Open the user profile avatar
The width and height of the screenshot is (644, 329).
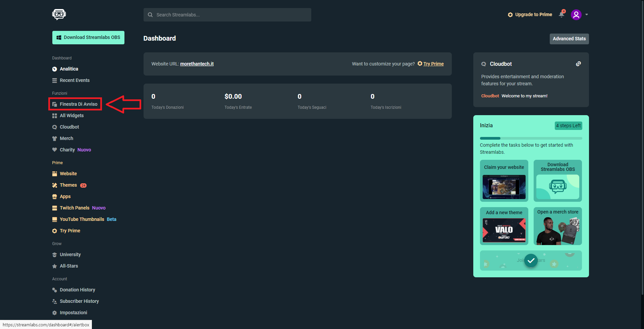coord(576,14)
